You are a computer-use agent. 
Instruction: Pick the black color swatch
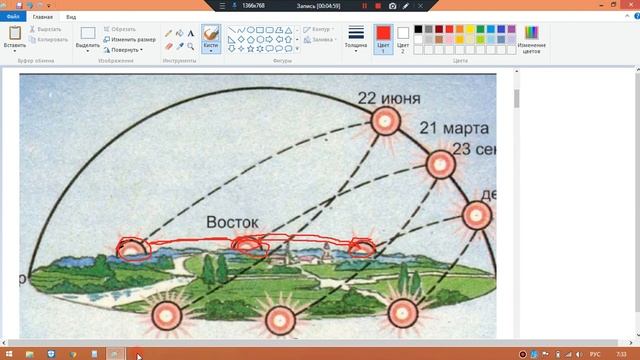click(x=418, y=29)
